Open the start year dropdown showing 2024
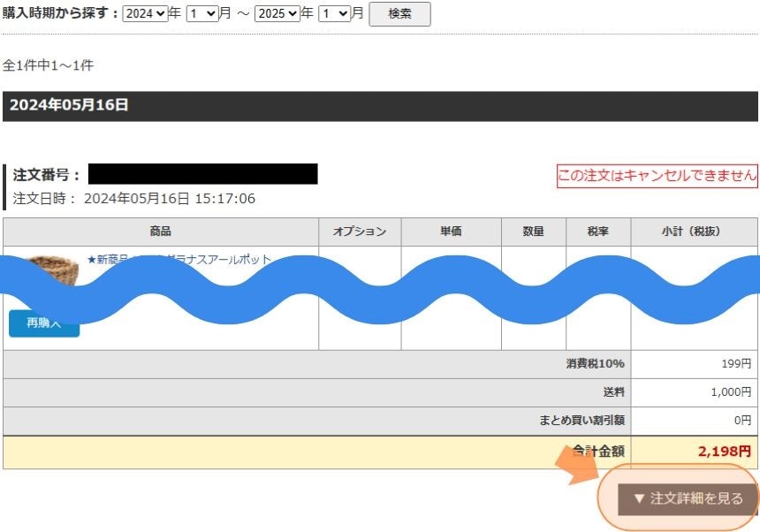Viewport: 760px width, 532px height. pyautogui.click(x=145, y=14)
